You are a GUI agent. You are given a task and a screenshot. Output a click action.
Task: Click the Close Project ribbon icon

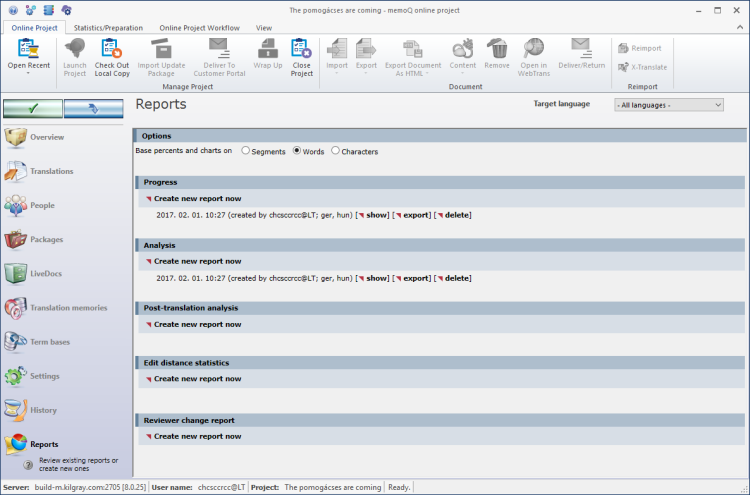pyautogui.click(x=300, y=48)
